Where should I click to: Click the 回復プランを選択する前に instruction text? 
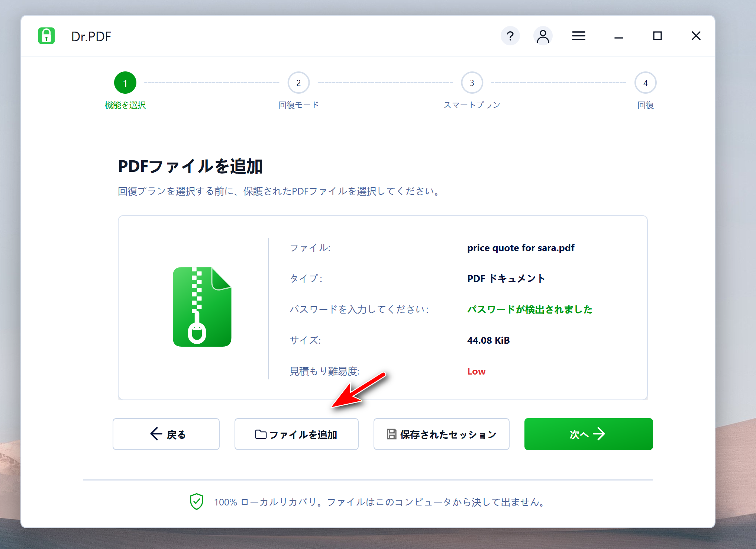279,191
